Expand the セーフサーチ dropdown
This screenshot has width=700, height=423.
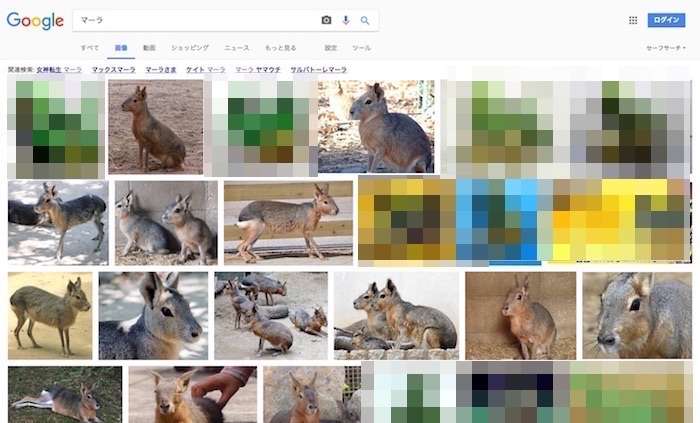(666, 47)
